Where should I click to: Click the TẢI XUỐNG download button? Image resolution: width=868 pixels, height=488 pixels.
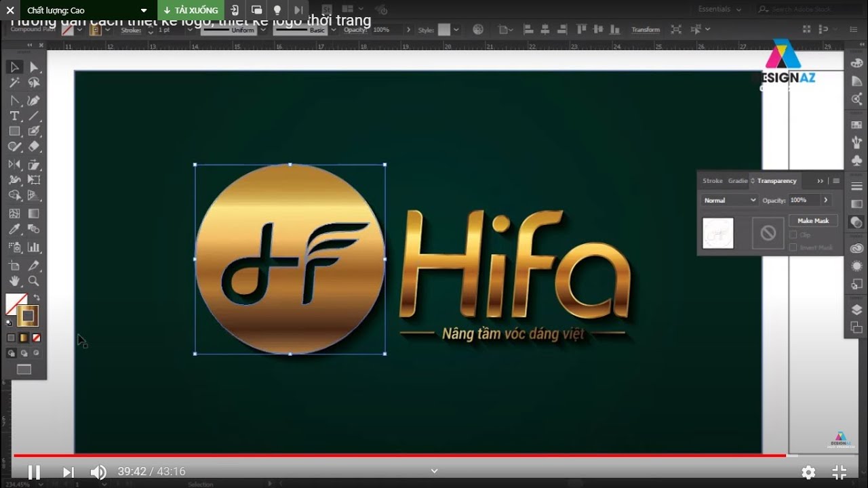pyautogui.click(x=191, y=10)
